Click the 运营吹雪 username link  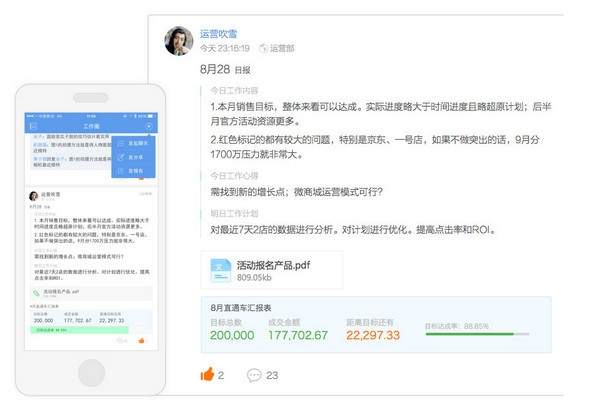[x=220, y=30]
